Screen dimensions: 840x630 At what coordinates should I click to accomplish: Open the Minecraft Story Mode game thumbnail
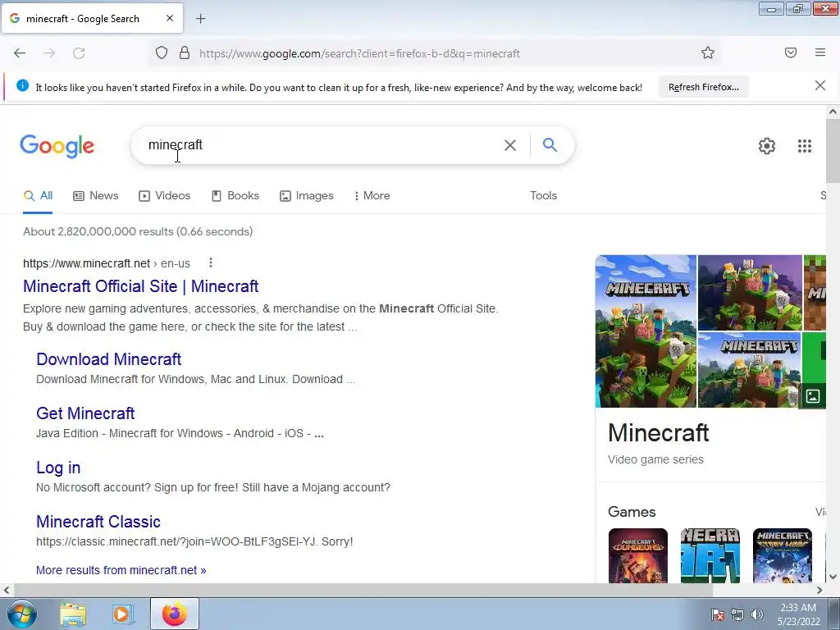[782, 555]
